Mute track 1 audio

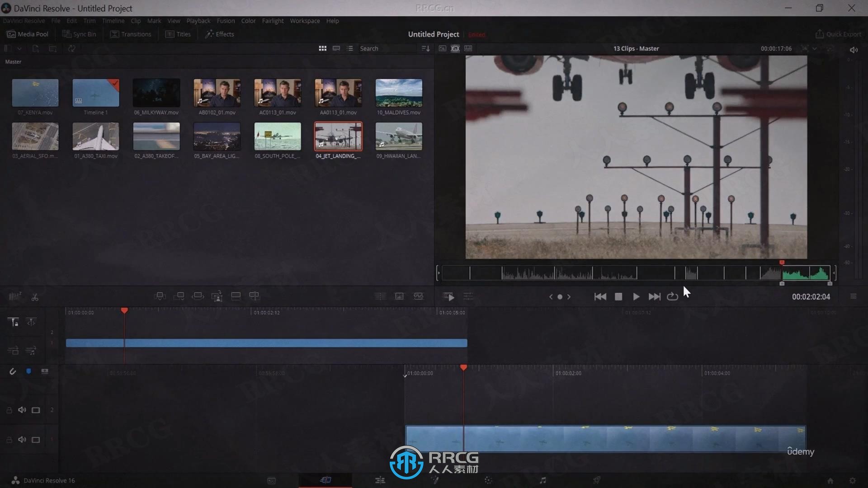click(x=22, y=440)
